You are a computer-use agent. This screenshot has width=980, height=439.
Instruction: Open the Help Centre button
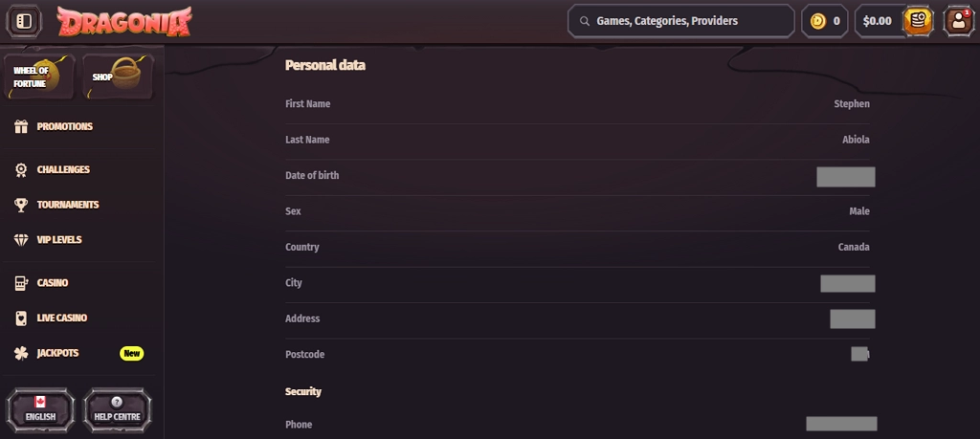click(x=118, y=410)
